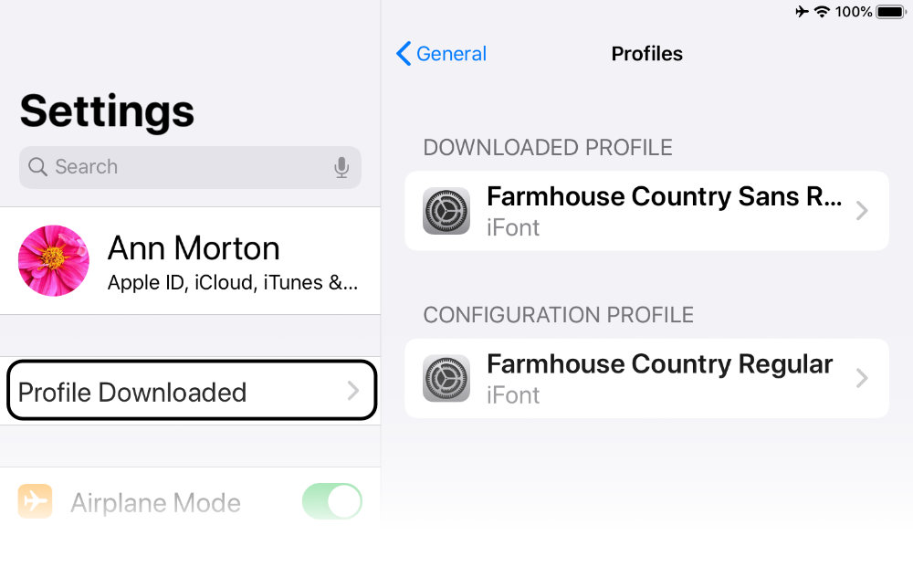Open Ann Morton Apple ID settings

191,261
